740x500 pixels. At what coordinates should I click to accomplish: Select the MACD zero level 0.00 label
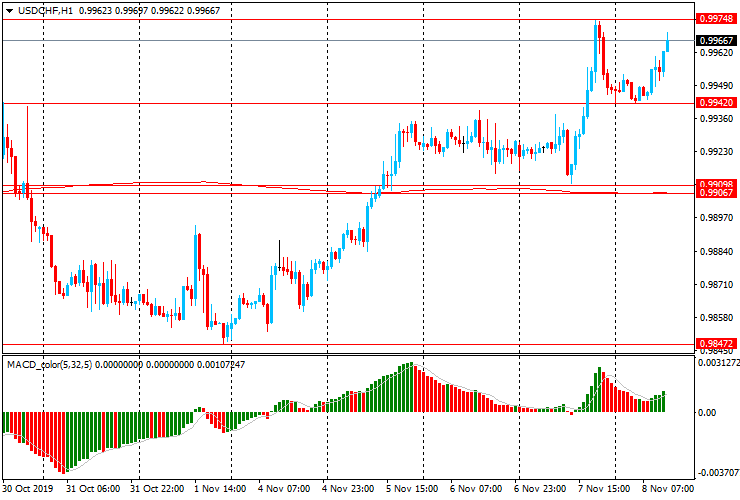coord(708,412)
